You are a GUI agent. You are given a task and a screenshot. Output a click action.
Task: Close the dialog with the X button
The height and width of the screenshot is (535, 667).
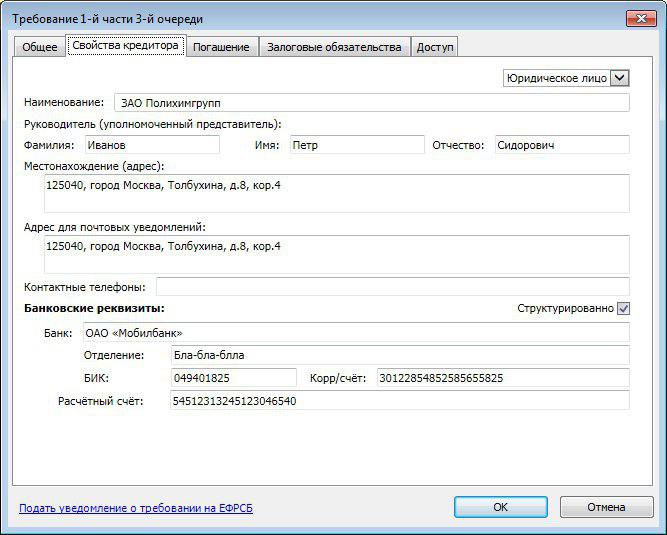[x=641, y=17]
